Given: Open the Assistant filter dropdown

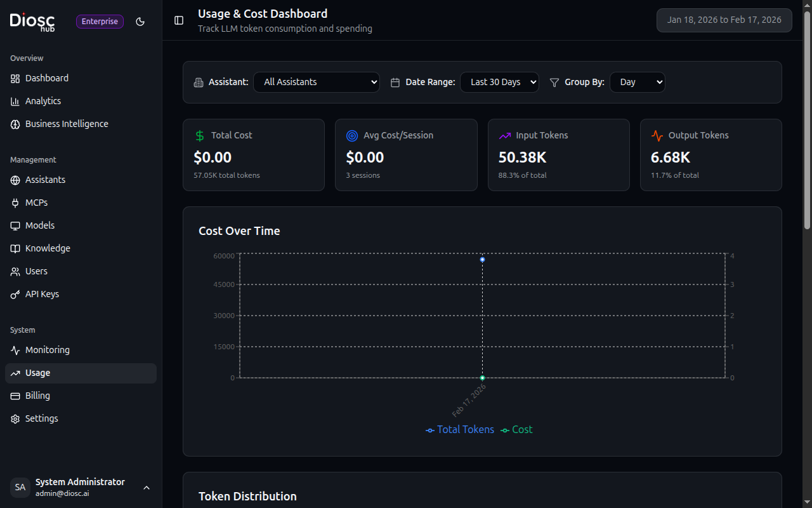Looking at the screenshot, I should pyautogui.click(x=316, y=82).
